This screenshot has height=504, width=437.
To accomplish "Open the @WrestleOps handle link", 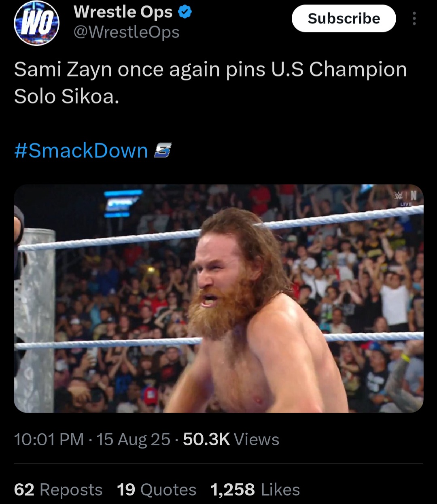I will tap(126, 32).
